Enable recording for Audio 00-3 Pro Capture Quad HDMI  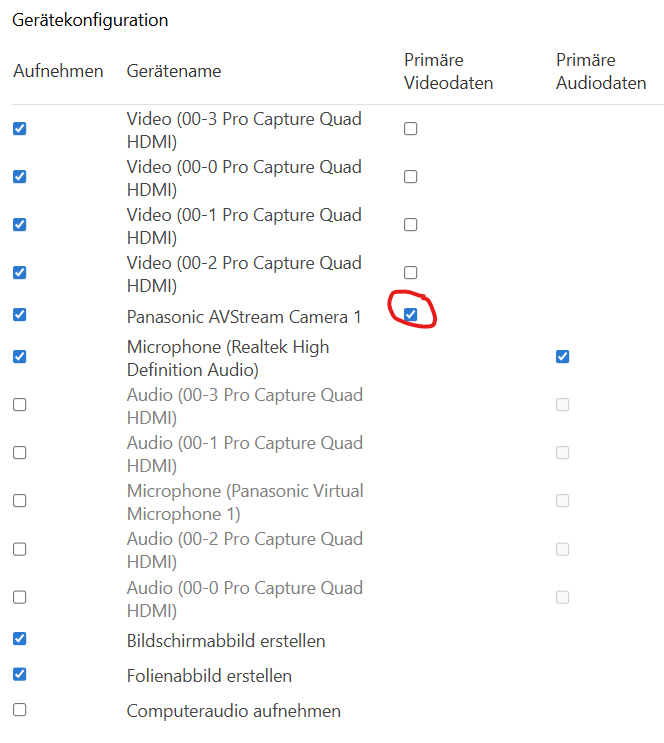pyautogui.click(x=19, y=405)
